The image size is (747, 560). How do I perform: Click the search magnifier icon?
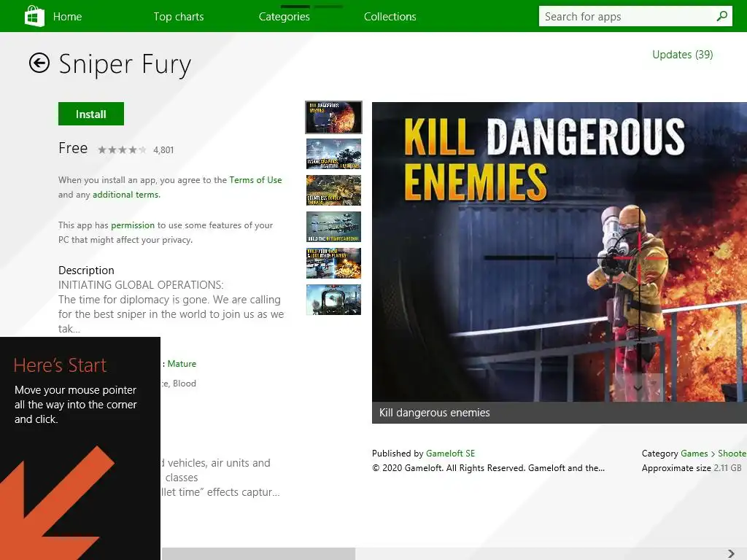coord(721,16)
